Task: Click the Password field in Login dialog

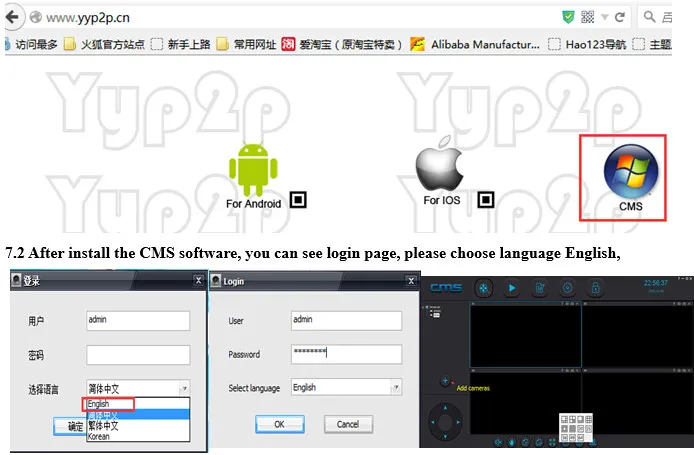Action: (347, 354)
